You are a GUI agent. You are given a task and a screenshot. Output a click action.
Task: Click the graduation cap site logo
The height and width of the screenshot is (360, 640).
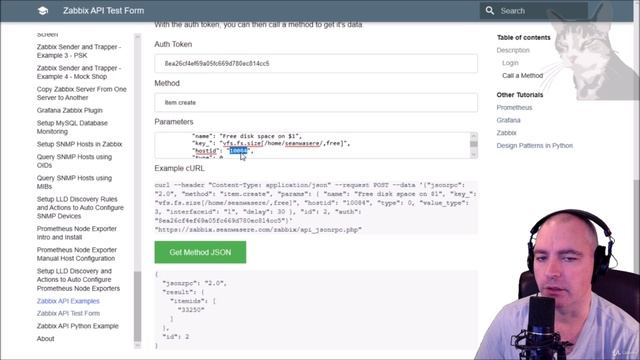43,11
